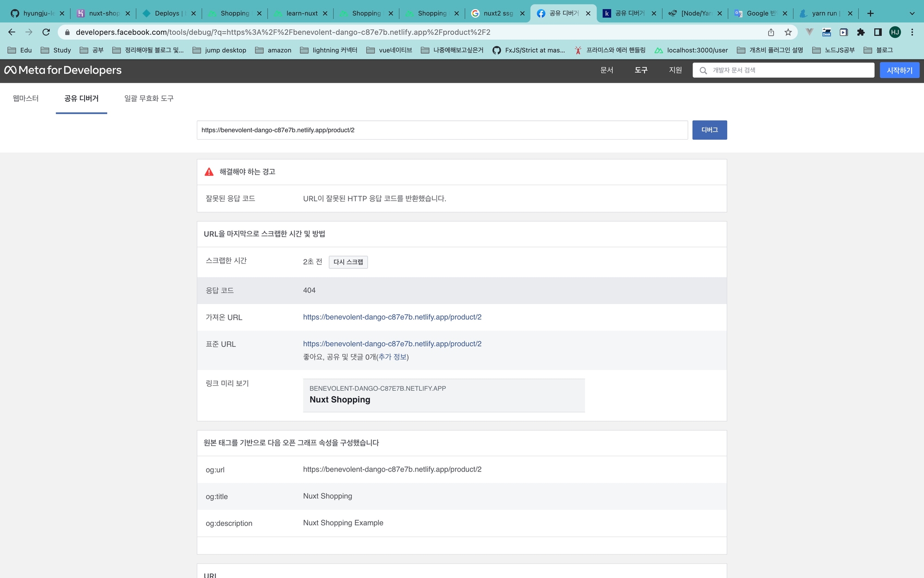Open the 노드JS공부 bookmark folder
Screen dimensions: 924x578
tap(833, 50)
